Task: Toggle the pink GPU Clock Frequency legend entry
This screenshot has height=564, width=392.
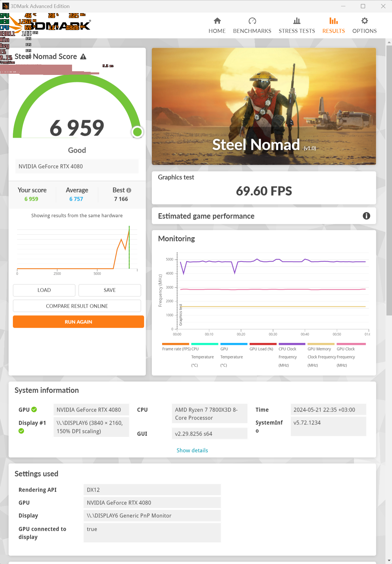Action: pos(351,355)
